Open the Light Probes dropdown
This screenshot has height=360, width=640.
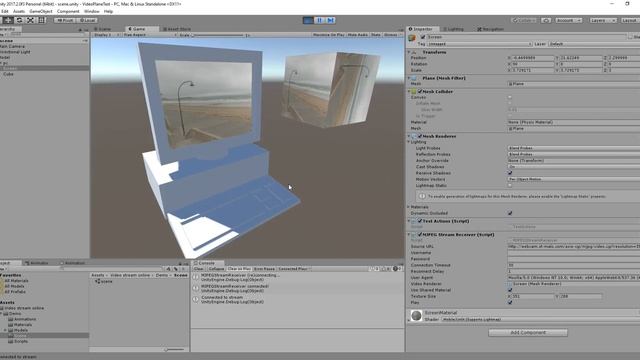tap(573, 148)
